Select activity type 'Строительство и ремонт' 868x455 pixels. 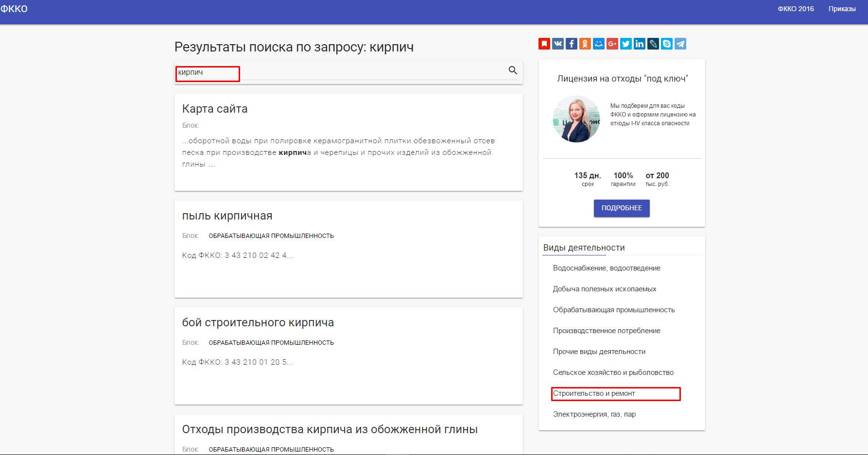[x=594, y=393]
